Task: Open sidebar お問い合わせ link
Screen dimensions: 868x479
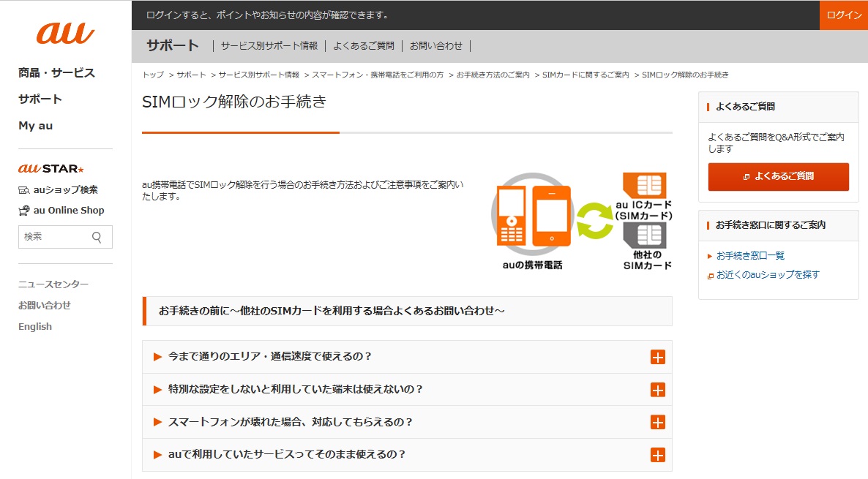Action: (45, 306)
